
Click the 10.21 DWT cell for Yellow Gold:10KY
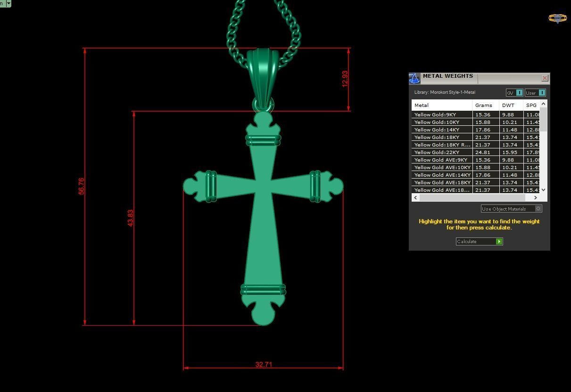pyautogui.click(x=511, y=122)
